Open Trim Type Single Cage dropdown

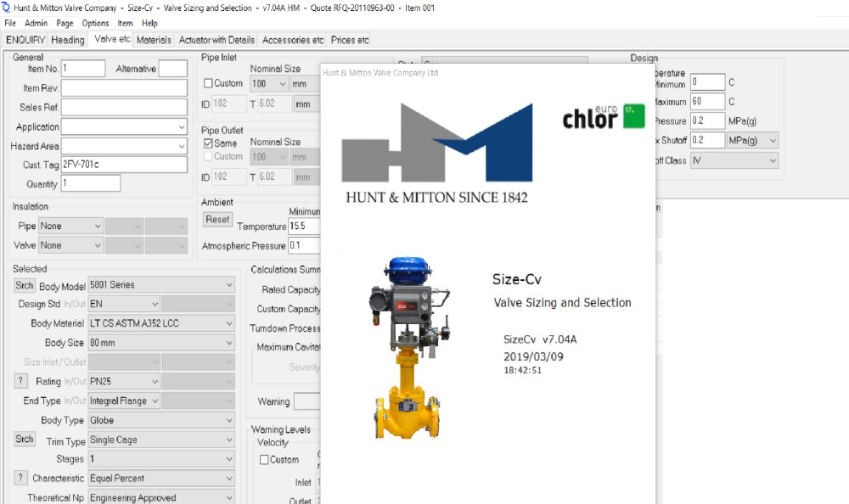point(161,440)
